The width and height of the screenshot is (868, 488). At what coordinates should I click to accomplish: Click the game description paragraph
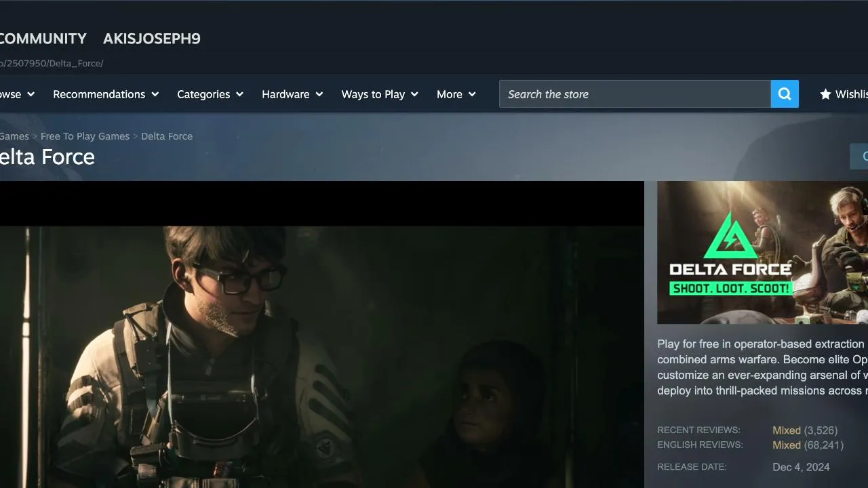(x=762, y=367)
